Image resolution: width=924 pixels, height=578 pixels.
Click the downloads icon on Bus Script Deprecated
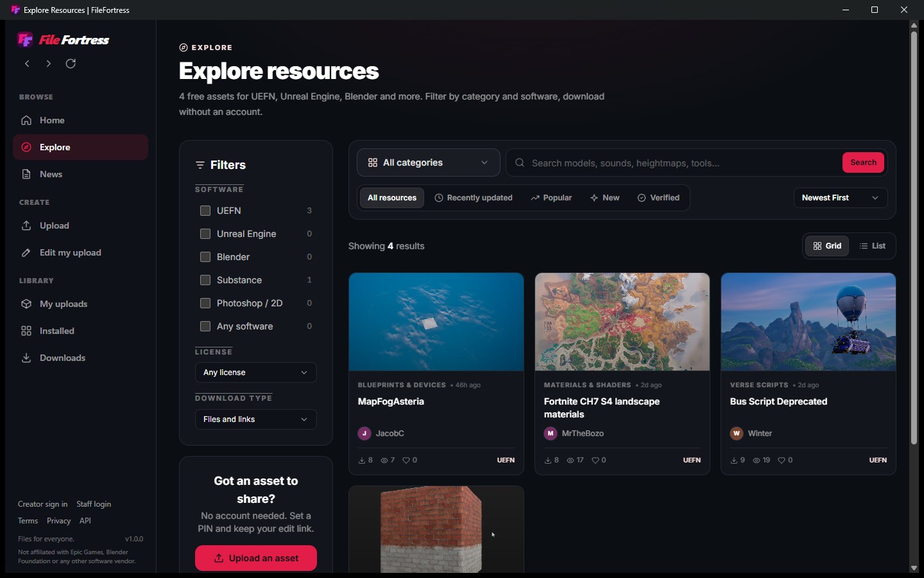(x=734, y=460)
